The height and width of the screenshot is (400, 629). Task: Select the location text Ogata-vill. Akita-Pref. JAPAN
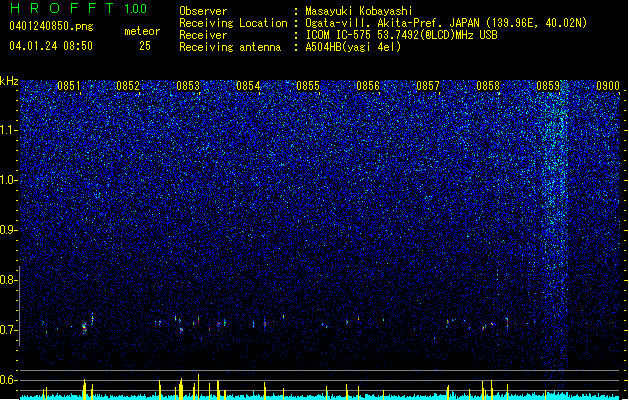[x=392, y=23]
